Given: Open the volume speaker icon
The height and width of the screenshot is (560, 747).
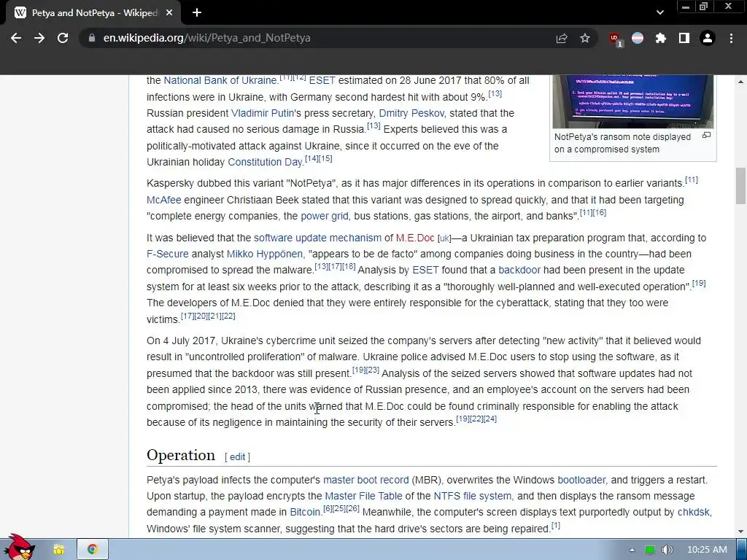Looking at the screenshot, I should pos(667,550).
